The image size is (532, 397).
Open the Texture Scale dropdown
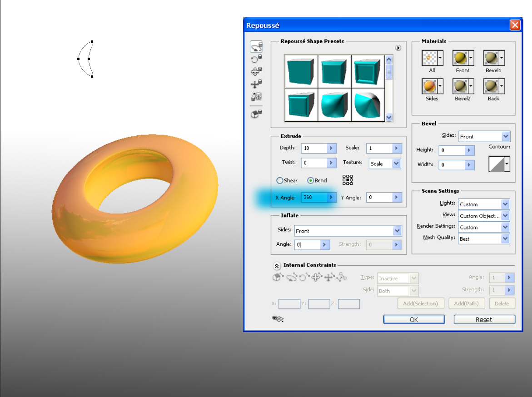(385, 164)
